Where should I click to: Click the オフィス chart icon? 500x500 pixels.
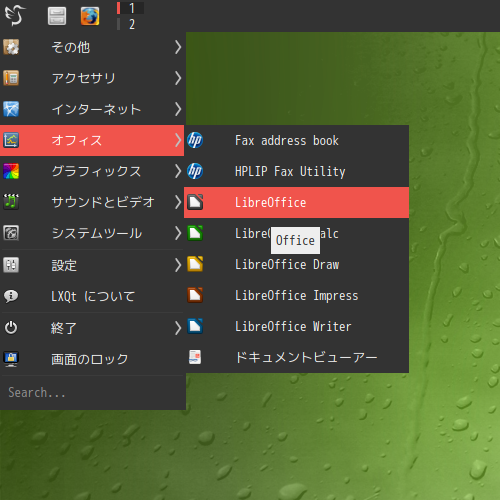(11, 140)
